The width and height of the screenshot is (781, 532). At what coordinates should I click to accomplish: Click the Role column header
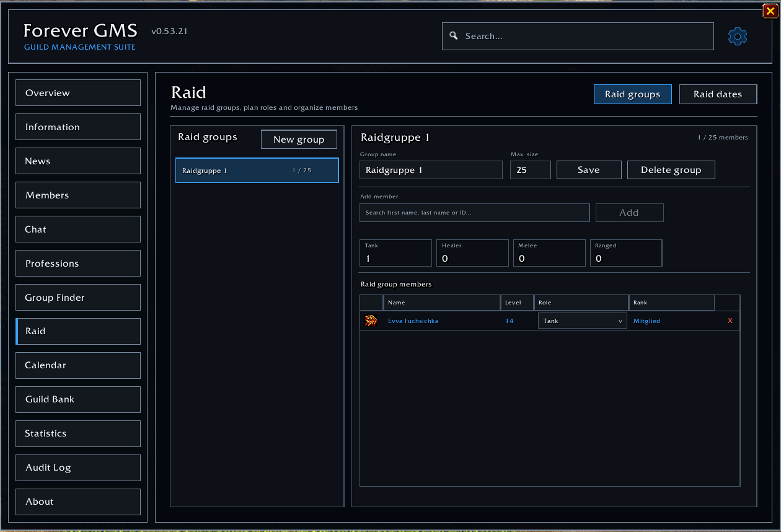click(581, 303)
